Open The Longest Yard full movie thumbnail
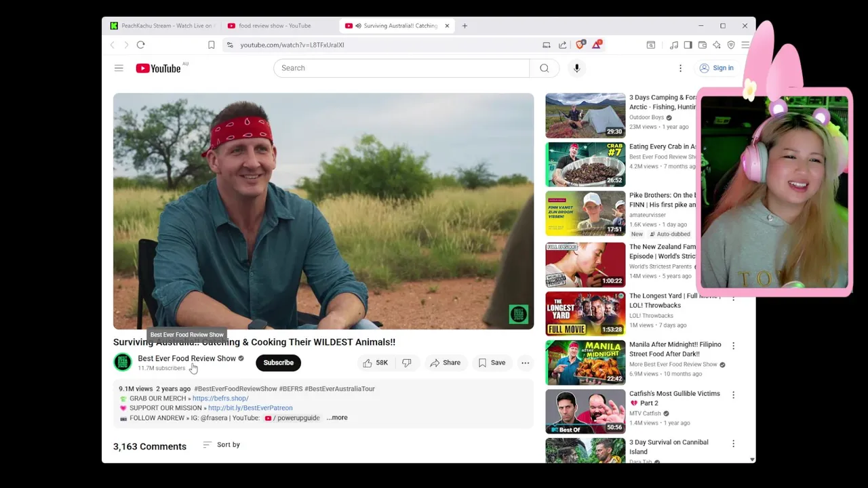The width and height of the screenshot is (868, 488). (x=585, y=313)
